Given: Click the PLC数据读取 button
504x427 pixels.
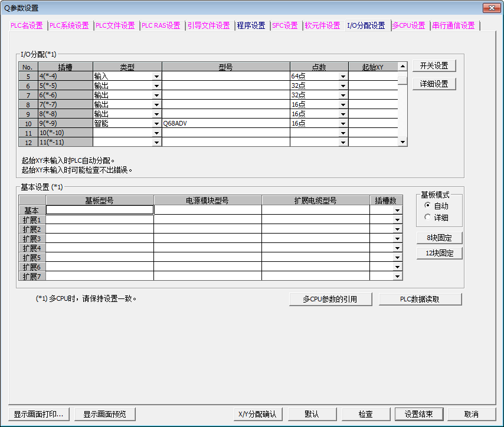Looking at the screenshot, I should pos(420,299).
